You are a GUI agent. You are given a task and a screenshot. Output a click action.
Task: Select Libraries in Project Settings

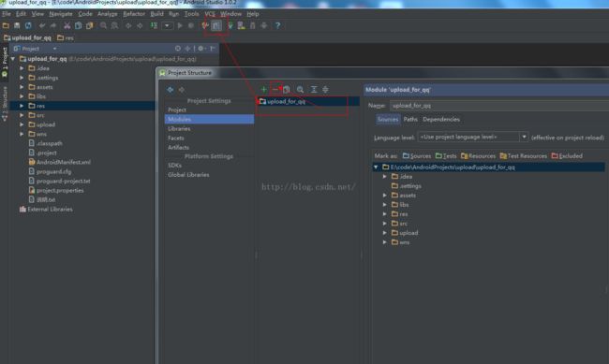pos(179,128)
